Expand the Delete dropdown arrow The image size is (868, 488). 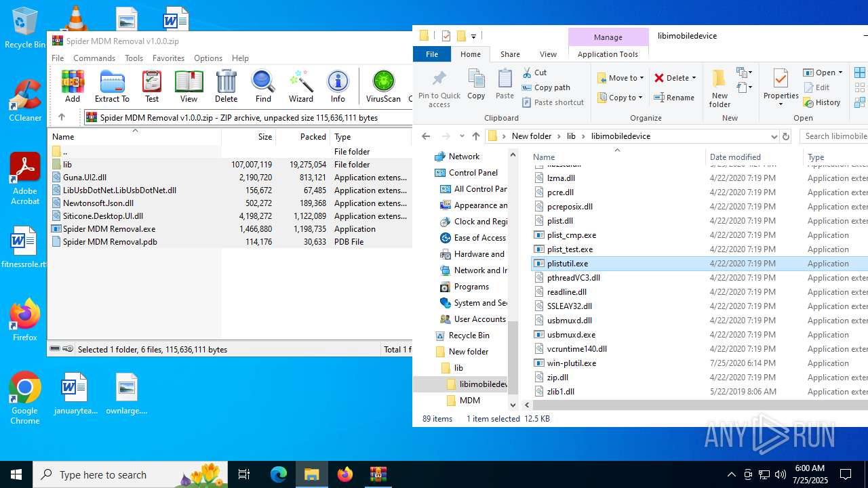pos(694,78)
